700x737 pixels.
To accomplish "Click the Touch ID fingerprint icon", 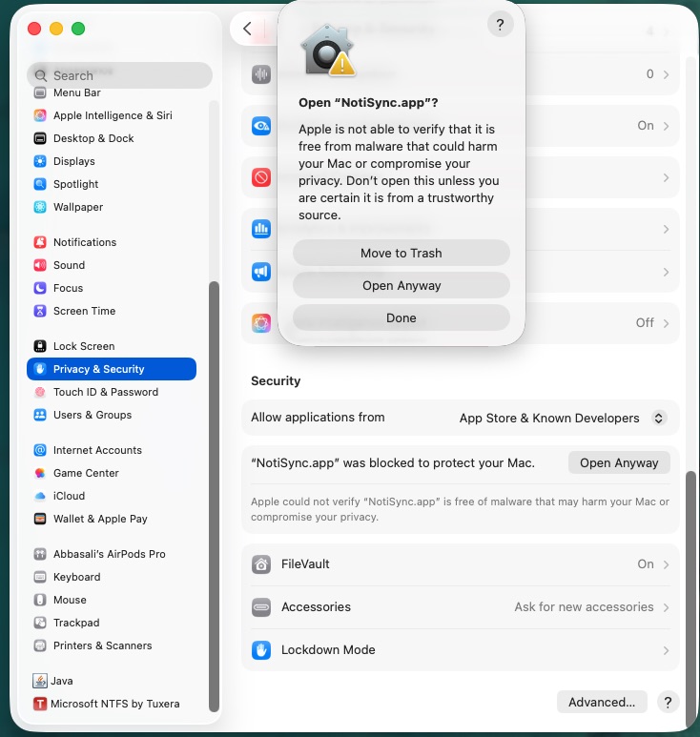I will coord(40,392).
